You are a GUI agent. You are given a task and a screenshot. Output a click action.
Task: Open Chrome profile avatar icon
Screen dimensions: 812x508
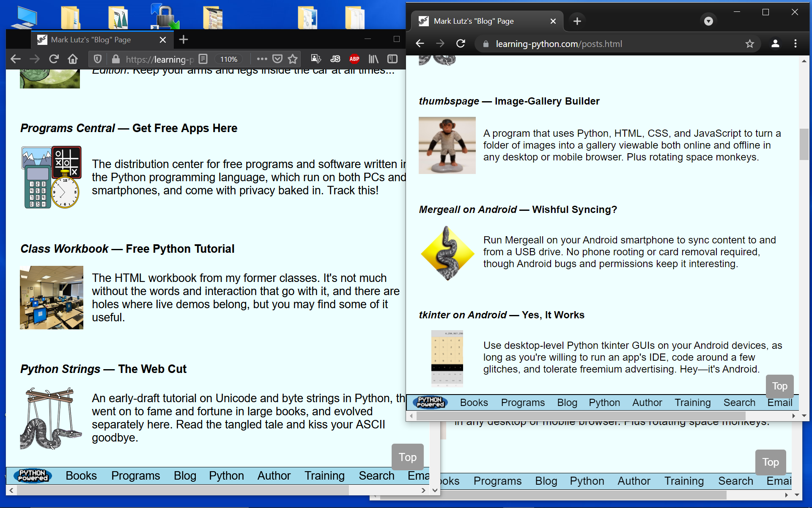point(775,44)
